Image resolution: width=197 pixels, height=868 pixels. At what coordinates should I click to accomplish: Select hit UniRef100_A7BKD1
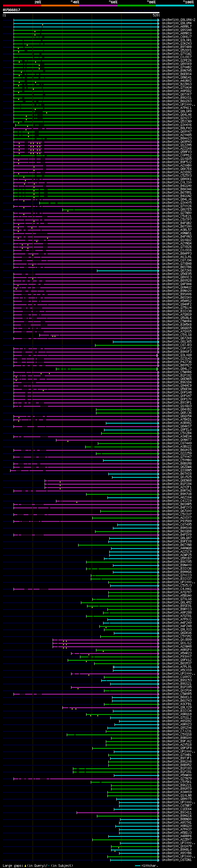click(176, 419)
